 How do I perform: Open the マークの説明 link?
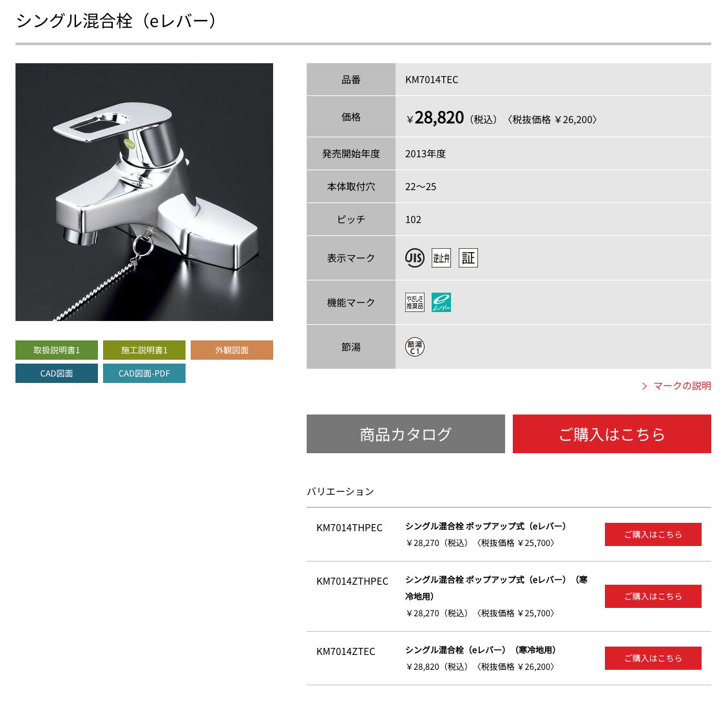[676, 386]
